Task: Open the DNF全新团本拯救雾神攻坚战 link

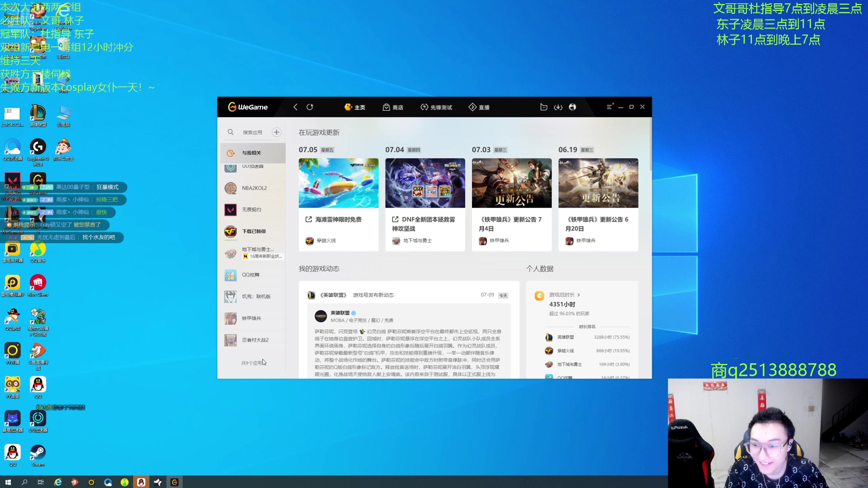Action: pyautogui.click(x=424, y=224)
